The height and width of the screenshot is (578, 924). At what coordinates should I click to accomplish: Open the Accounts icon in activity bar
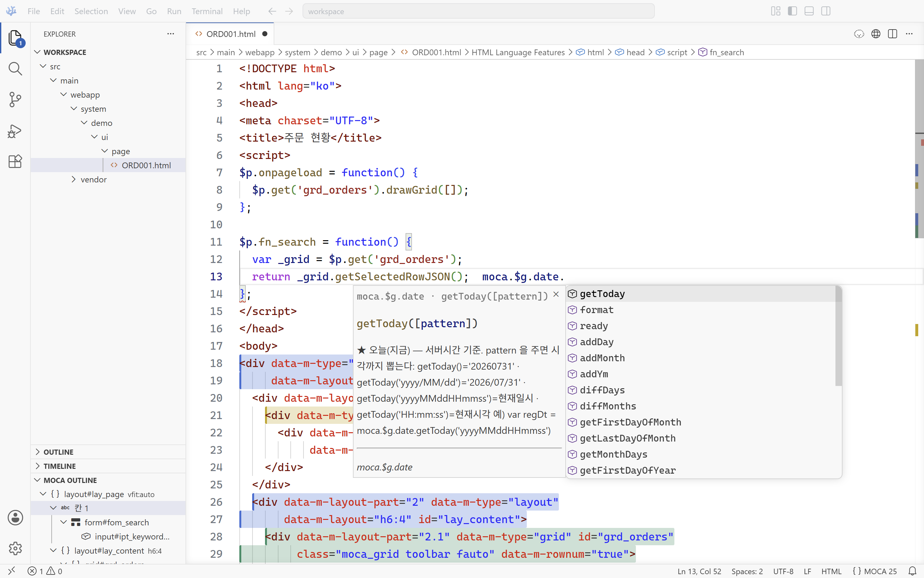(x=15, y=518)
